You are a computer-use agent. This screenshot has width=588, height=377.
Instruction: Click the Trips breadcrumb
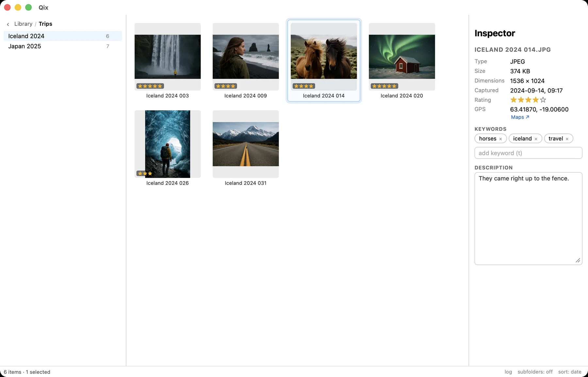click(45, 24)
